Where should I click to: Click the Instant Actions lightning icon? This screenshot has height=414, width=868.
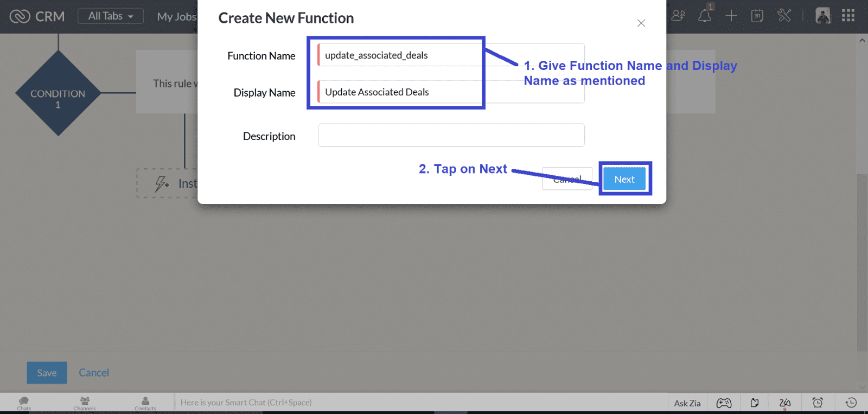click(162, 184)
